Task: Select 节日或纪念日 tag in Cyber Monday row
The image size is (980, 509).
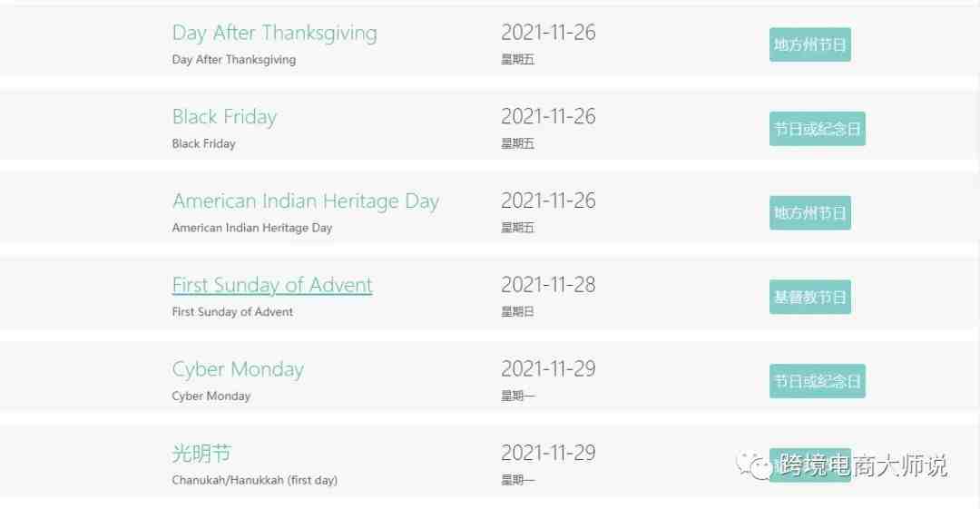Action: click(818, 381)
